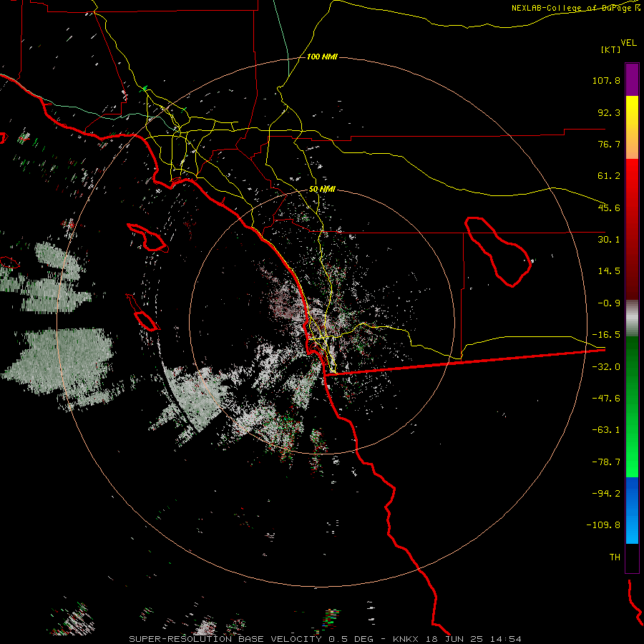The image size is (644, 644).
Task: Click the gray near-zero segment of color bar
Action: coord(632,318)
